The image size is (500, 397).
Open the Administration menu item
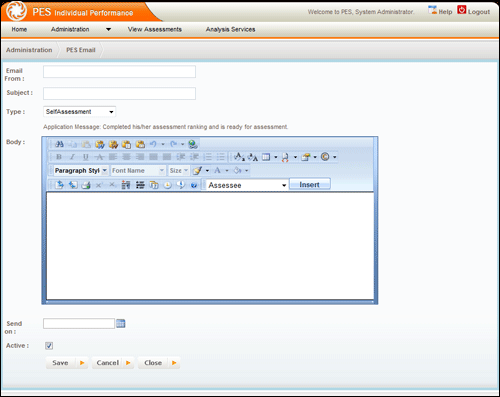(70, 29)
